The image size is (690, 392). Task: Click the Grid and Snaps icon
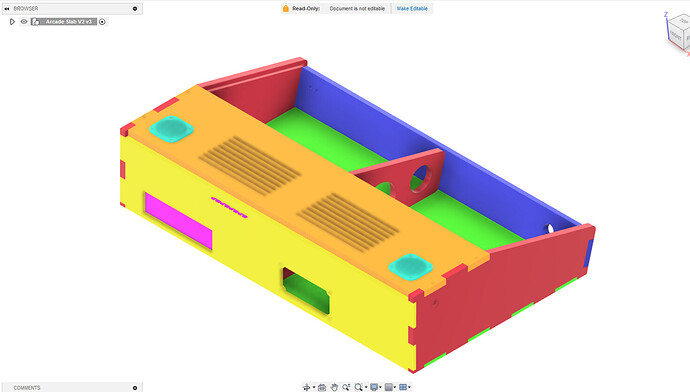pyautogui.click(x=389, y=387)
